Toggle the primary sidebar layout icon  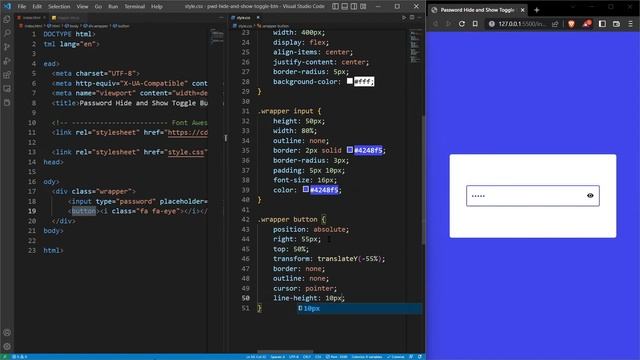(x=335, y=6)
